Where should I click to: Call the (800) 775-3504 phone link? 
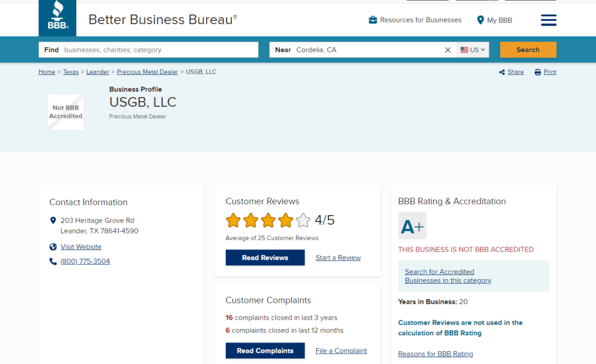tap(85, 262)
